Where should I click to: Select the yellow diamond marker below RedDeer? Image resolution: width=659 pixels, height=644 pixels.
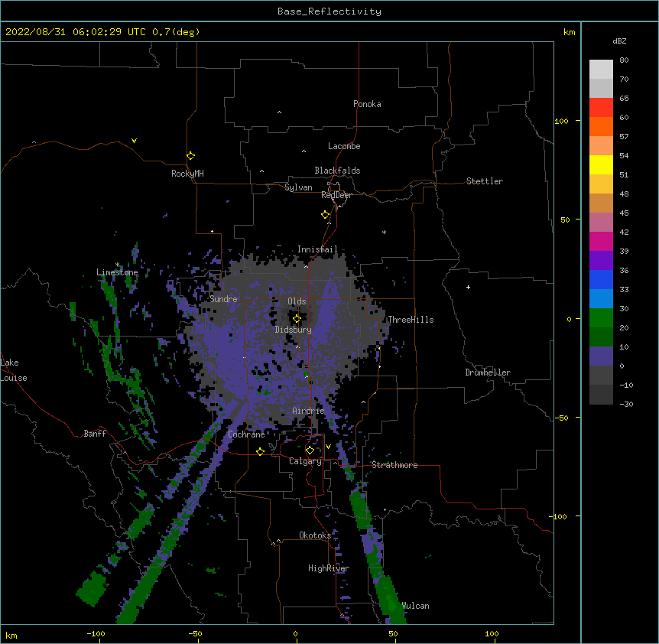pos(325,215)
